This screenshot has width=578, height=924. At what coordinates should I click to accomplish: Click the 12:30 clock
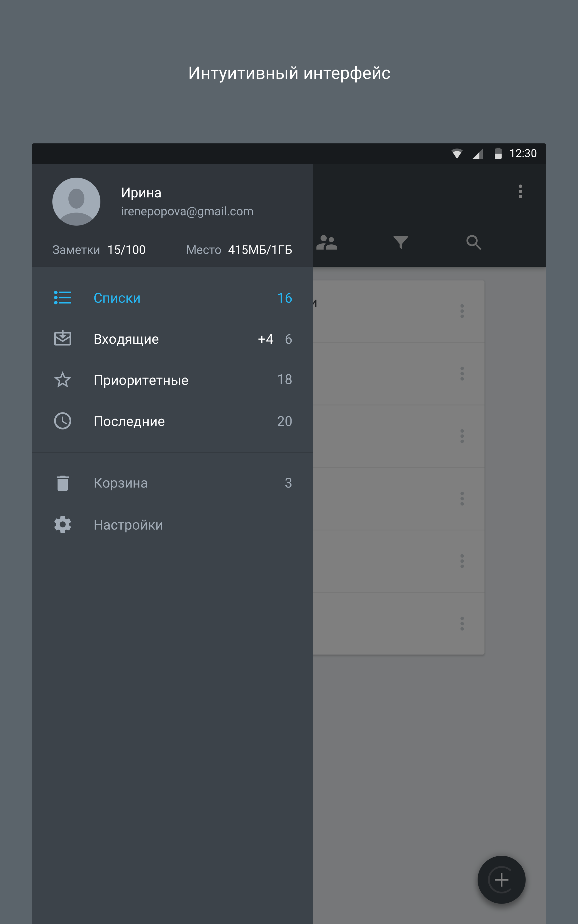pyautogui.click(x=523, y=154)
